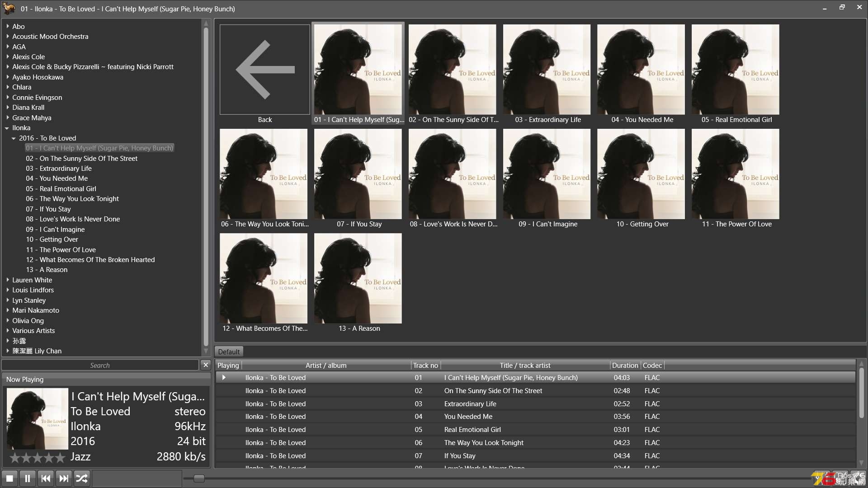This screenshot has width=868, height=488.
Task: Select the 10 - Getting Over cover
Action: (x=641, y=174)
